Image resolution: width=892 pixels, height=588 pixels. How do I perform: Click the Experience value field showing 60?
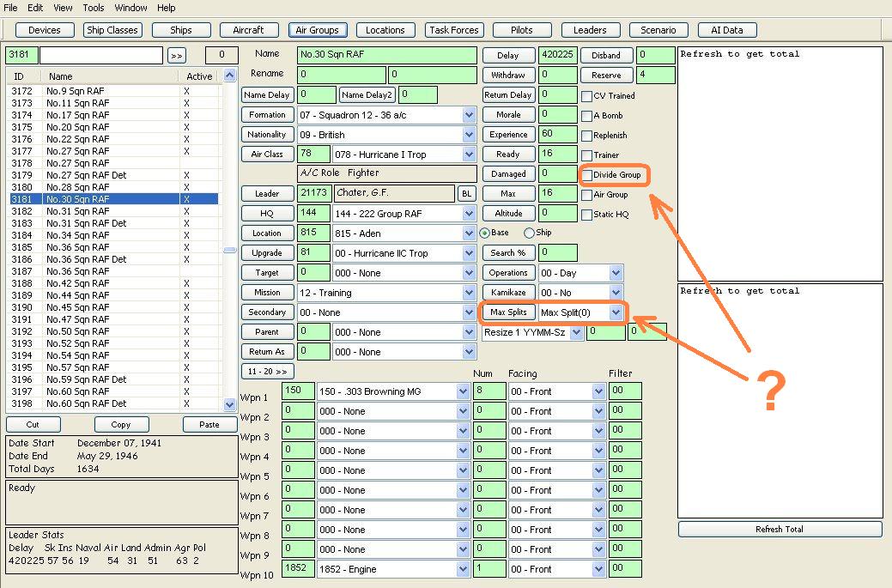pyautogui.click(x=557, y=134)
